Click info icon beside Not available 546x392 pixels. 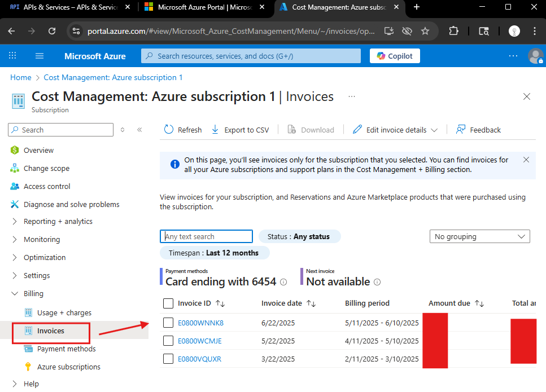(x=377, y=282)
